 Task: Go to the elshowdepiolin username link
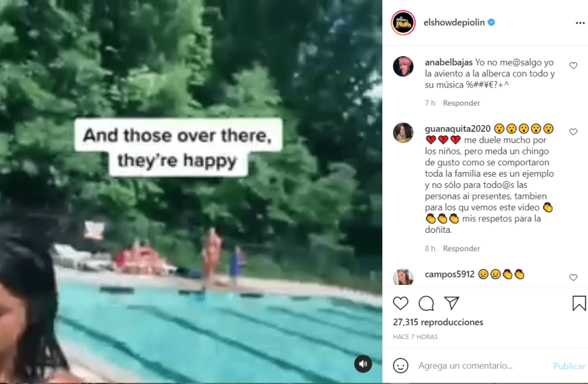[454, 23]
